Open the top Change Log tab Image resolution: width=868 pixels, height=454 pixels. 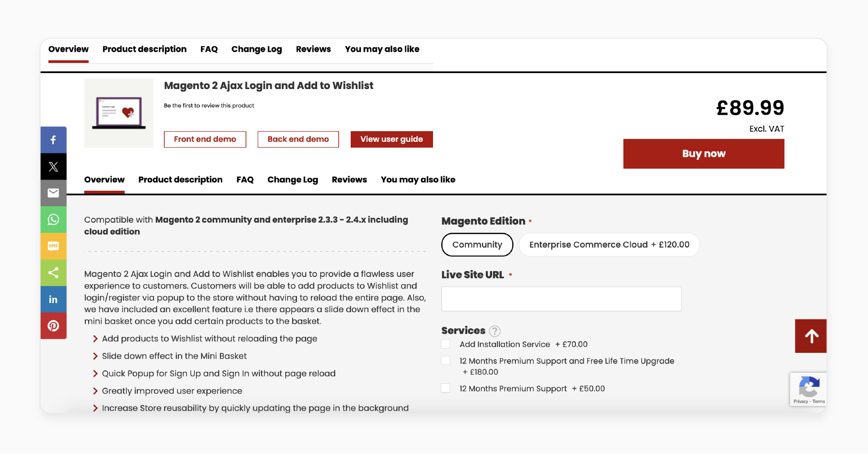pyautogui.click(x=257, y=49)
